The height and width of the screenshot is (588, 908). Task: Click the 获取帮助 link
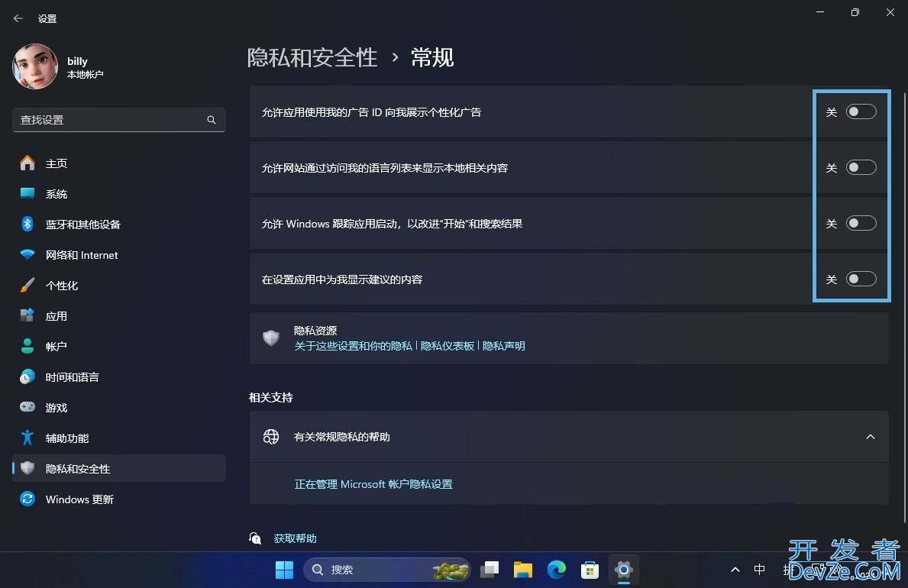(x=295, y=538)
